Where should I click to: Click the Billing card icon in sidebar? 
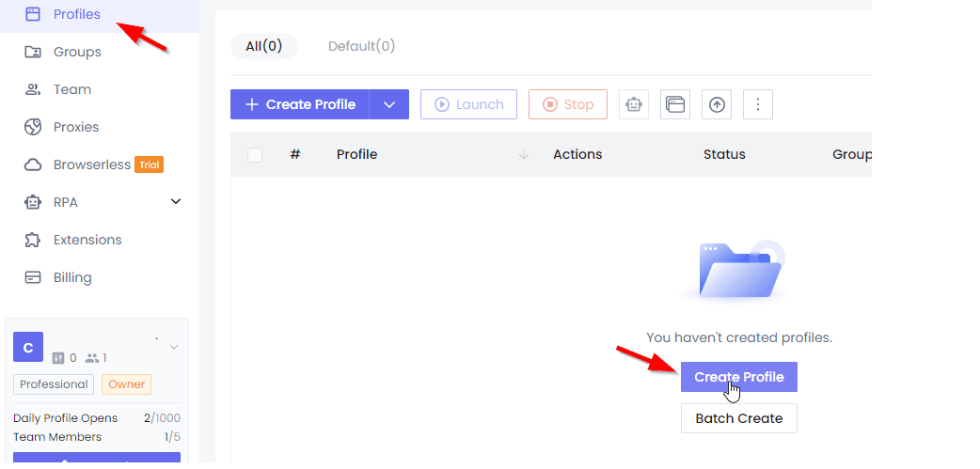point(33,277)
